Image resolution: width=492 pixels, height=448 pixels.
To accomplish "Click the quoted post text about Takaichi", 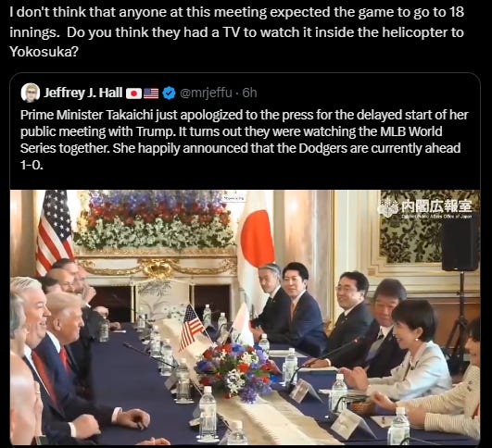I will click(x=244, y=140).
